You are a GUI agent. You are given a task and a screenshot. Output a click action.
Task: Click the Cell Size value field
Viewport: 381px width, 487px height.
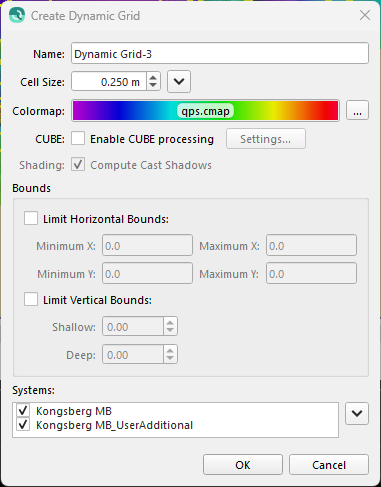tap(109, 81)
